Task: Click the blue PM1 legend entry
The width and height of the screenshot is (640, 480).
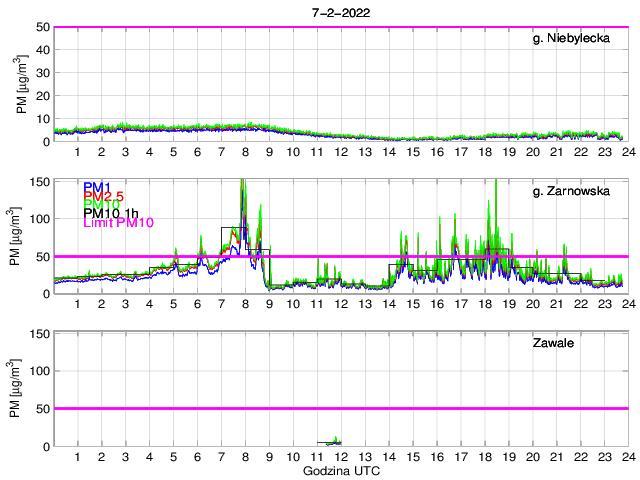Action: pyautogui.click(x=97, y=187)
